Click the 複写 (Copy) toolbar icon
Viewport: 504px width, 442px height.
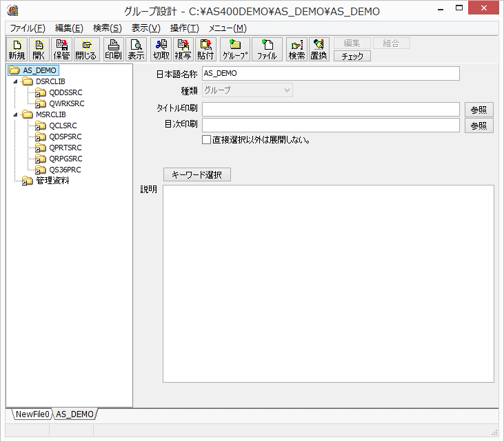pyautogui.click(x=183, y=49)
